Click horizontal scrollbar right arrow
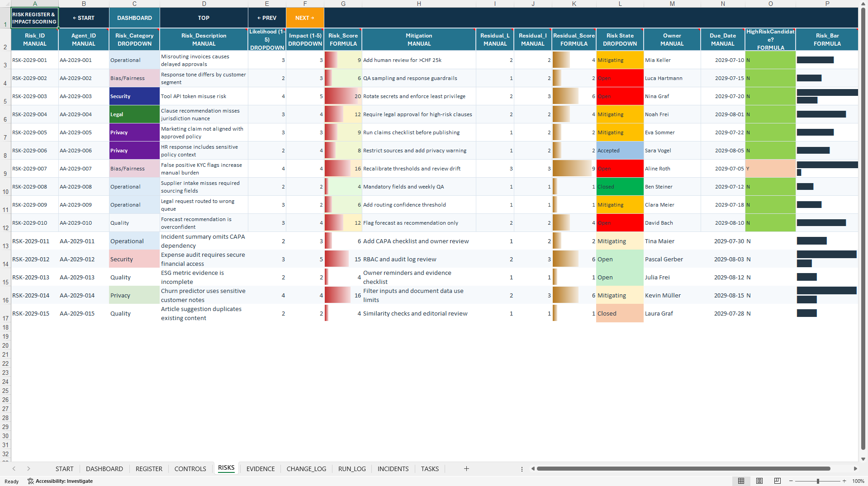This screenshot has width=868, height=486. pyautogui.click(x=855, y=469)
